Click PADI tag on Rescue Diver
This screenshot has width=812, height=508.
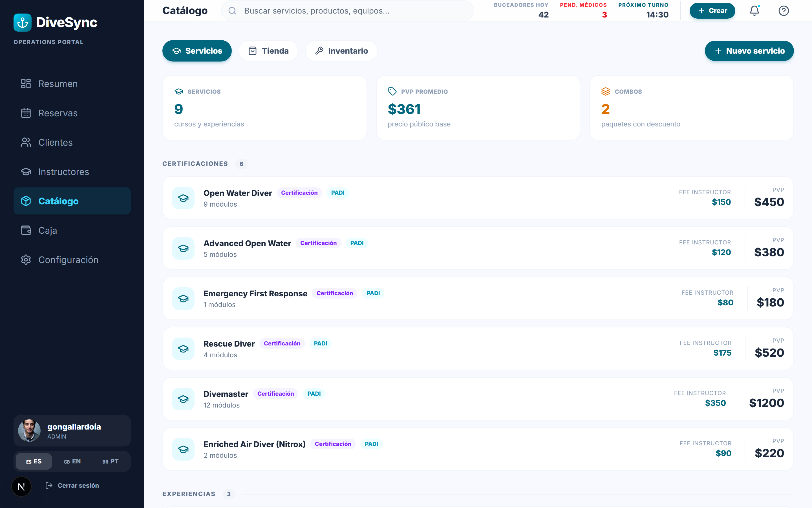pyautogui.click(x=321, y=343)
